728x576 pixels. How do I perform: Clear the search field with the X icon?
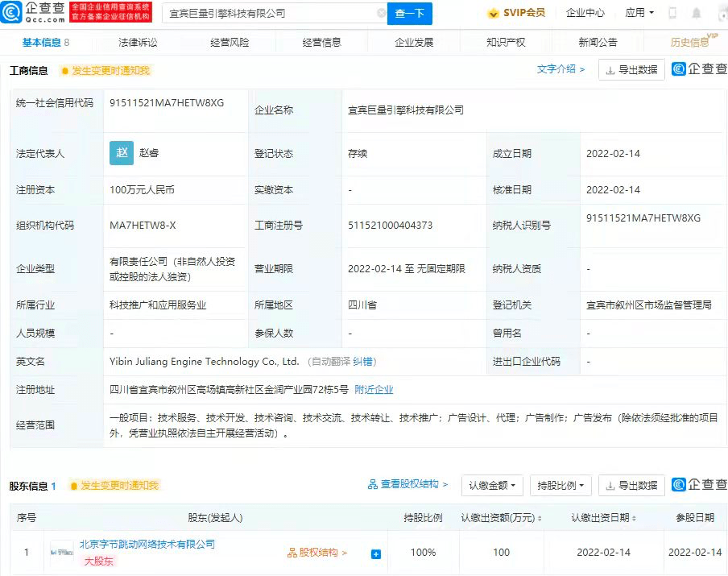(381, 13)
